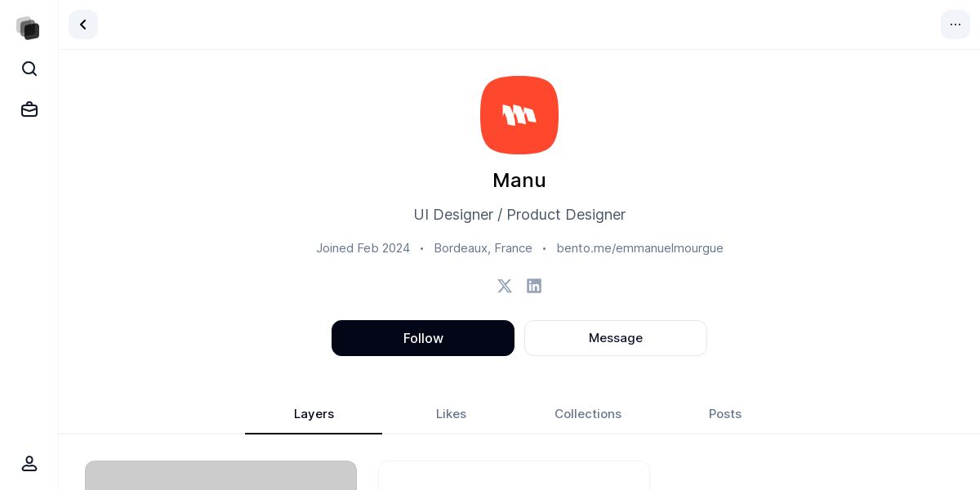Switch to the Posts tab
The image size is (980, 490).
coord(725,414)
